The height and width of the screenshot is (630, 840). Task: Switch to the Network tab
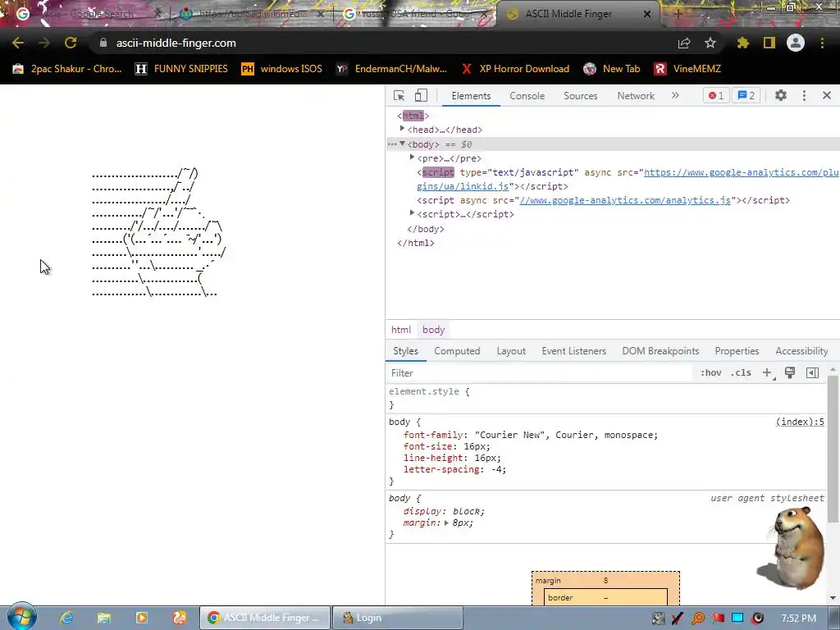[x=636, y=96]
